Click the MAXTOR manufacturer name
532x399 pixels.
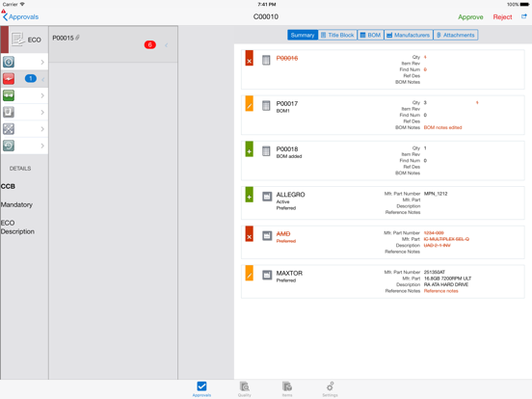[x=289, y=274]
